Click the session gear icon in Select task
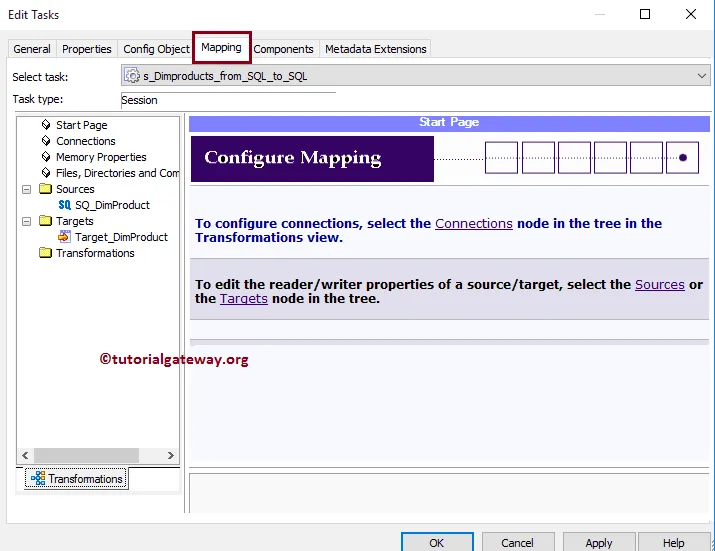Viewport: 715px width, 551px height. point(132,75)
